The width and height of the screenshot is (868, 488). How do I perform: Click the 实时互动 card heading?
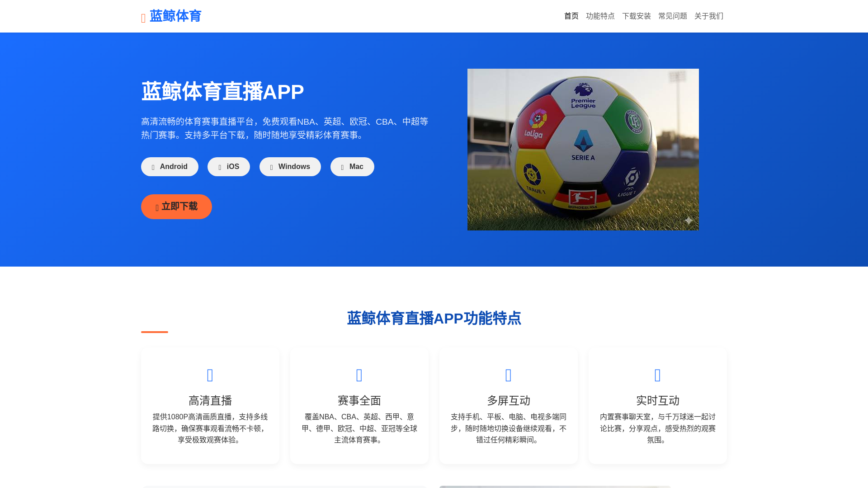pyautogui.click(x=658, y=401)
